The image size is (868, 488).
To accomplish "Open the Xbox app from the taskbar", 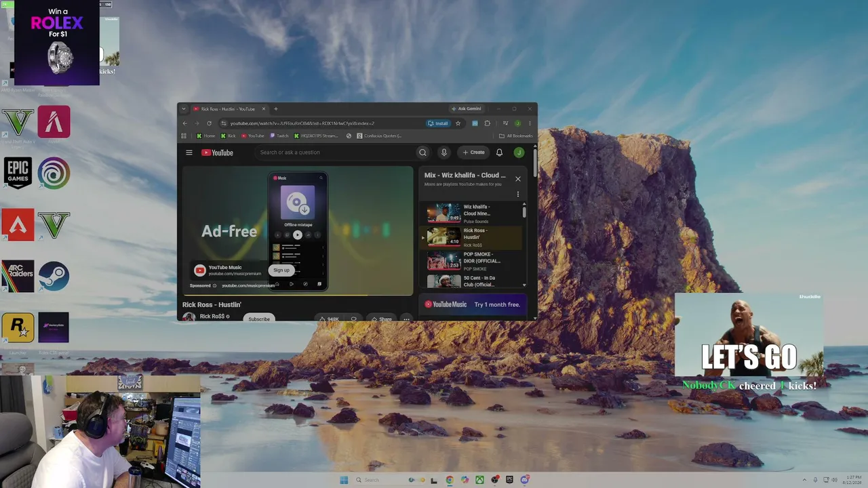I will [x=479, y=480].
